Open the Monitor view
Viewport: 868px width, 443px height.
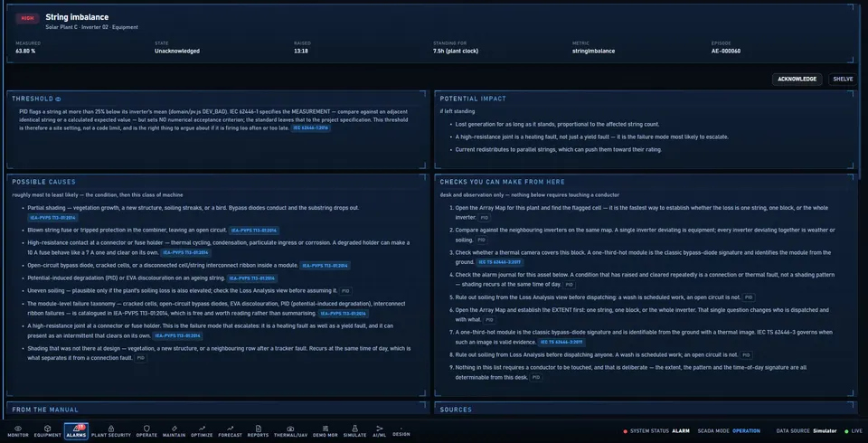(x=18, y=431)
